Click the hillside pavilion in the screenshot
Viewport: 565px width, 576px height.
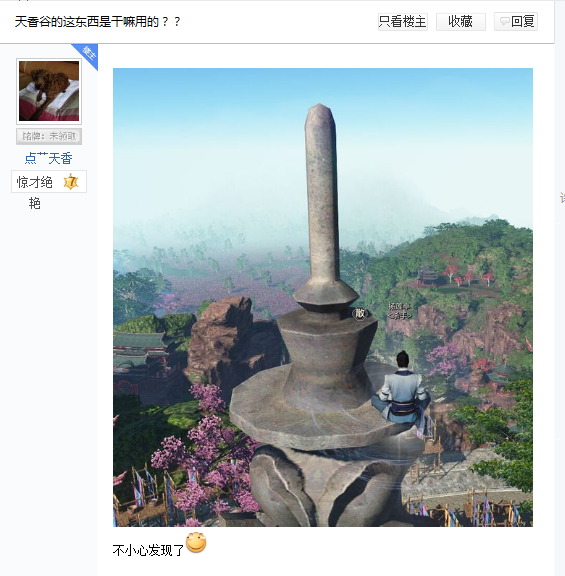point(427,276)
